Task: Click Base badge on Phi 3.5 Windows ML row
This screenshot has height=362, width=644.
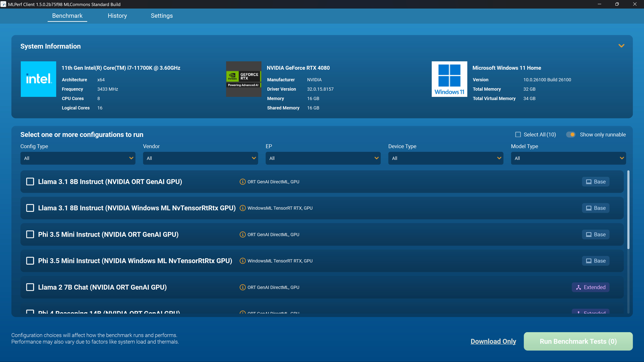Action: click(x=596, y=261)
